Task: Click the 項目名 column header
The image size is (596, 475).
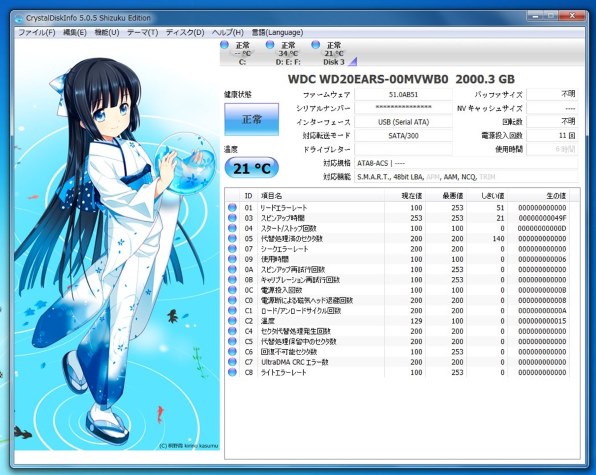Action: pyautogui.click(x=321, y=196)
